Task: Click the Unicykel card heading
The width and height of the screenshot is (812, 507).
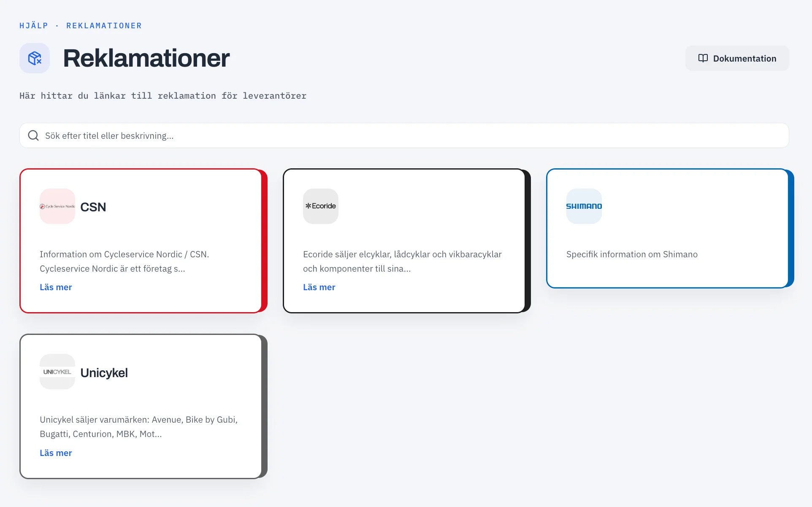Action: 104,373
